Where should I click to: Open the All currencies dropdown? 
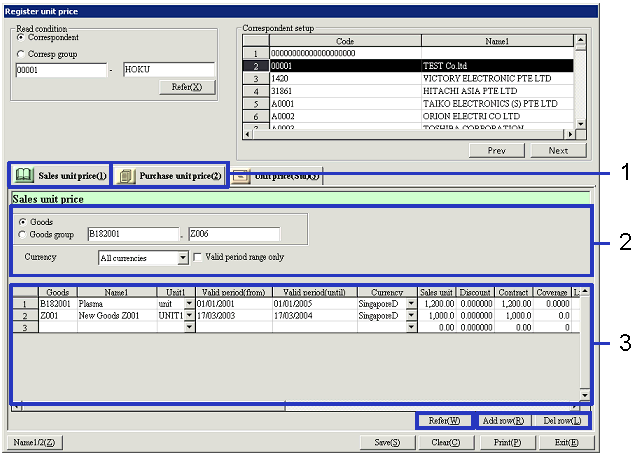pos(182,258)
